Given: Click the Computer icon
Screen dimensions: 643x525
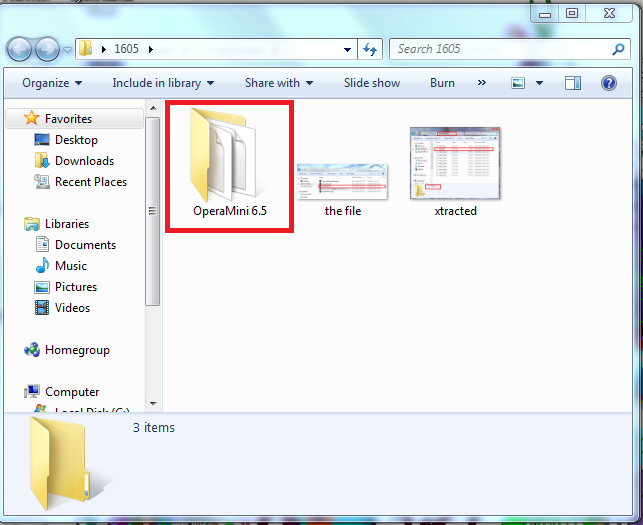Looking at the screenshot, I should (32, 392).
